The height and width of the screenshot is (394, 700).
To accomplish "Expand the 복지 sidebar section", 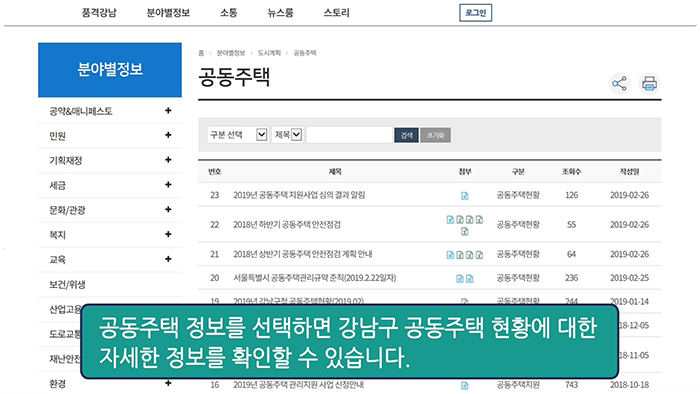I will pyautogui.click(x=168, y=234).
